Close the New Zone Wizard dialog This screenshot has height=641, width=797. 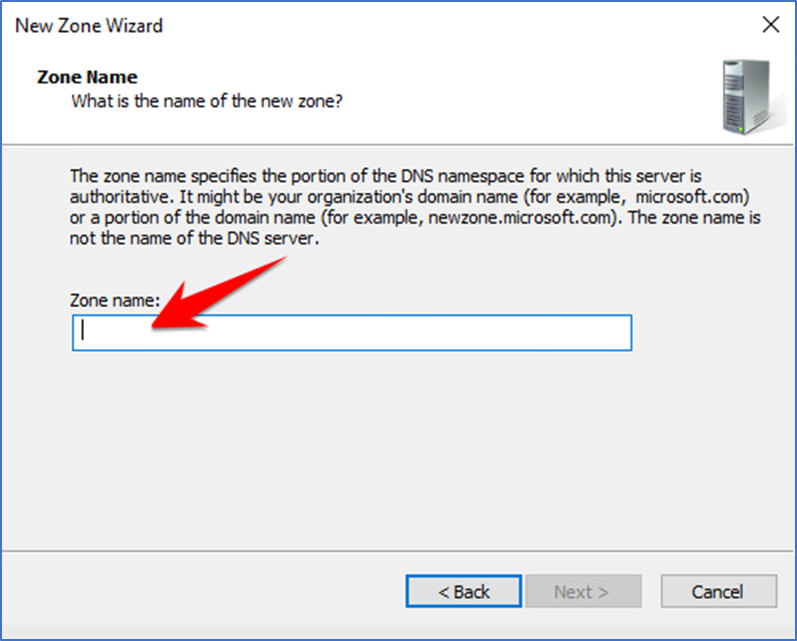pyautogui.click(x=771, y=24)
